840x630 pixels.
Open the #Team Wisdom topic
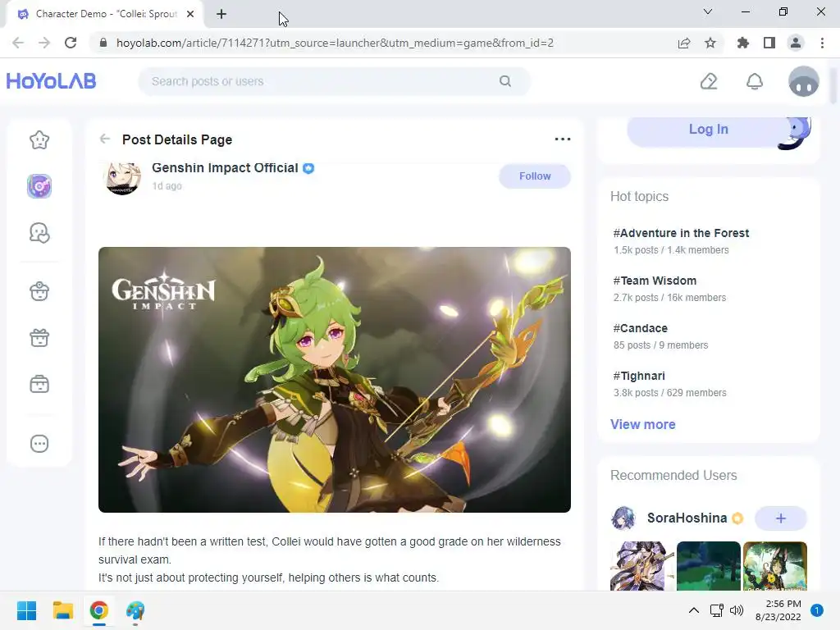655,281
